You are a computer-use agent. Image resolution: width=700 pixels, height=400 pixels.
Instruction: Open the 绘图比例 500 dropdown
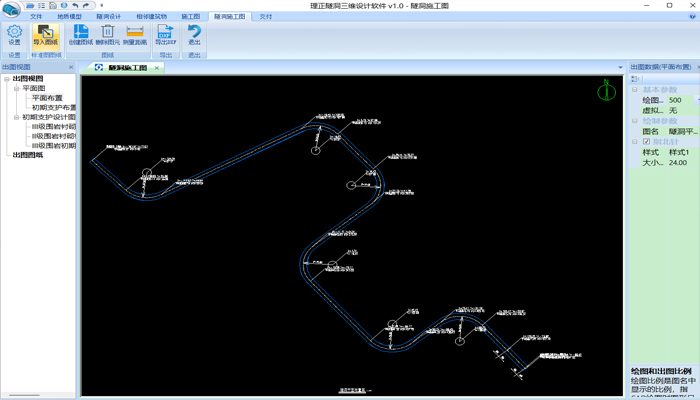(697, 100)
